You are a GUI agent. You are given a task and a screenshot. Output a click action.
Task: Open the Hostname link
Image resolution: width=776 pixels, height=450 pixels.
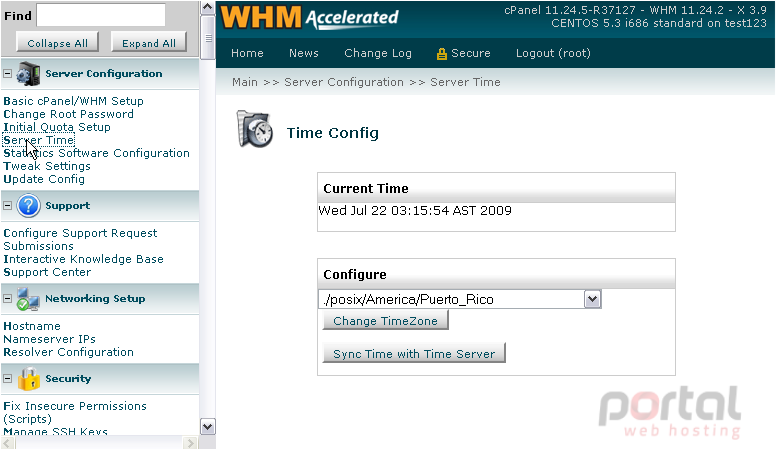(32, 326)
